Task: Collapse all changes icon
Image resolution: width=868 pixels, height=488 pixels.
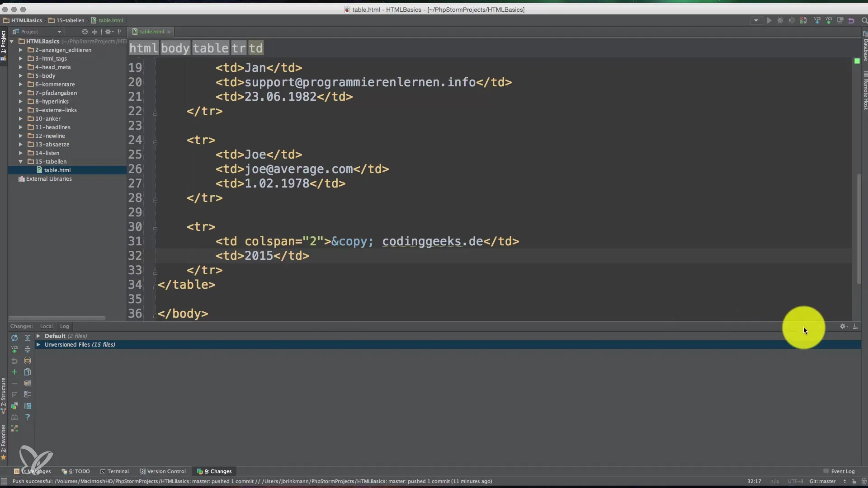Action: [x=28, y=349]
